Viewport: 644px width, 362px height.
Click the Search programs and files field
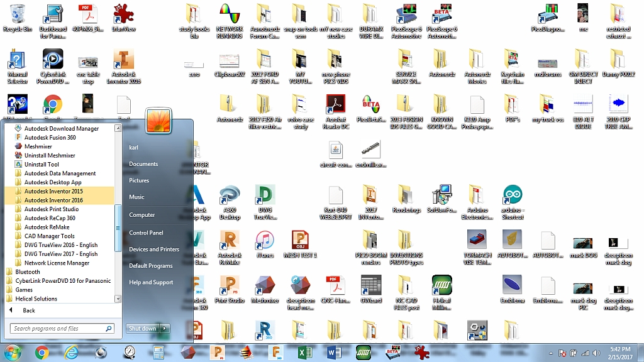(x=60, y=327)
